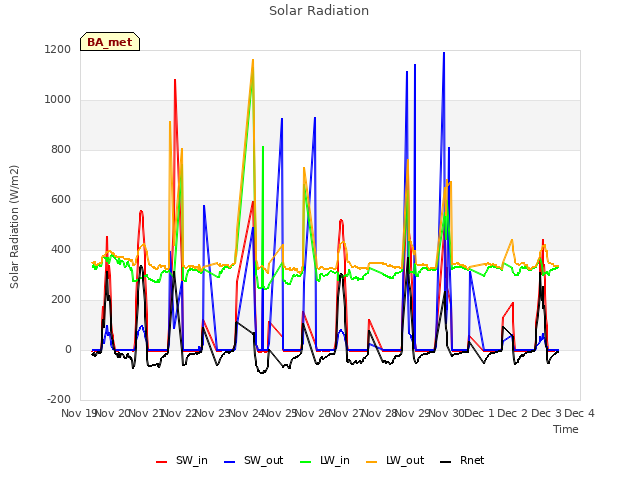Toggle the SW_out legend entry
Screen dimensions: 640x480
pos(253,461)
